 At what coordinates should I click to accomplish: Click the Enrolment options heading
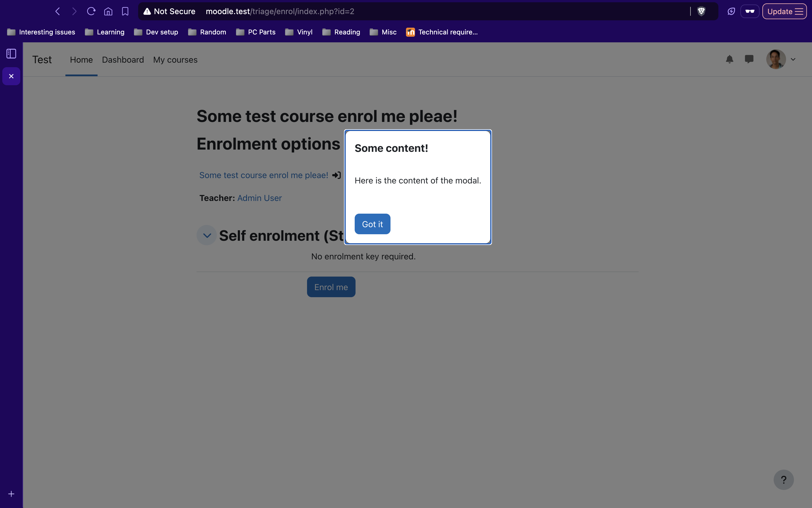pos(268,144)
